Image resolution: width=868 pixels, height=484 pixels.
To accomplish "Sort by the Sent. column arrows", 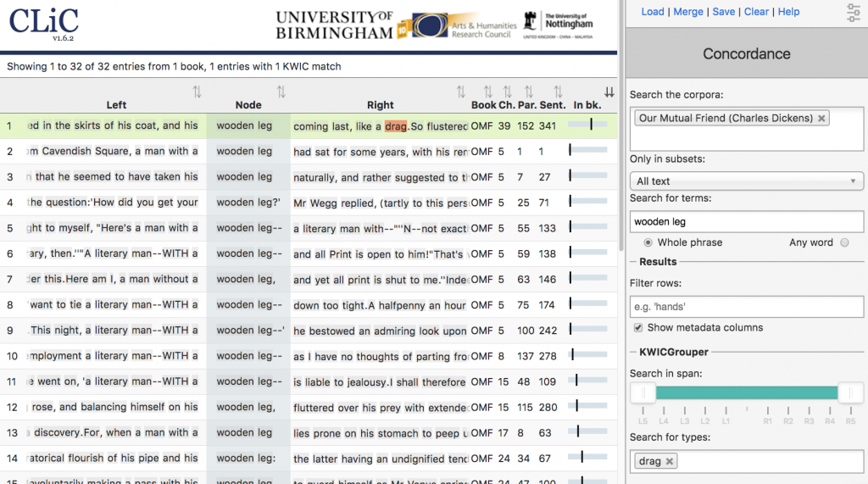I will [x=558, y=92].
